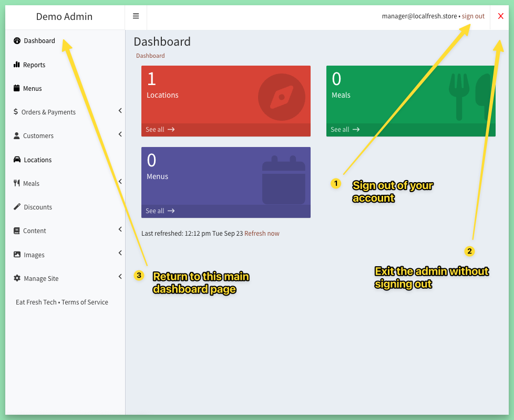514x420 pixels.
Task: Click See all on the Meals card
Action: (345, 129)
